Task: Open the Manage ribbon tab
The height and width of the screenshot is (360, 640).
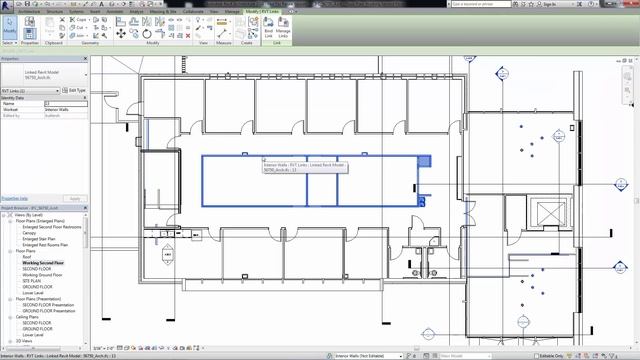Action: 232,11
